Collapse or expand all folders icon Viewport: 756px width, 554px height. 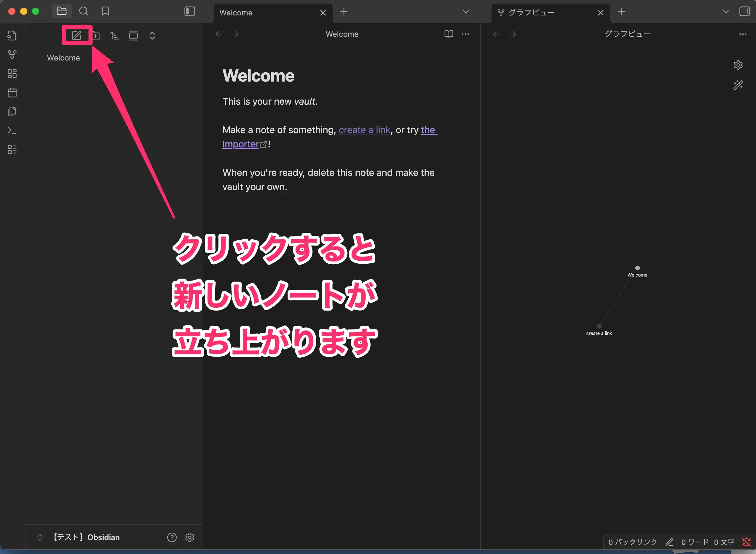click(152, 36)
